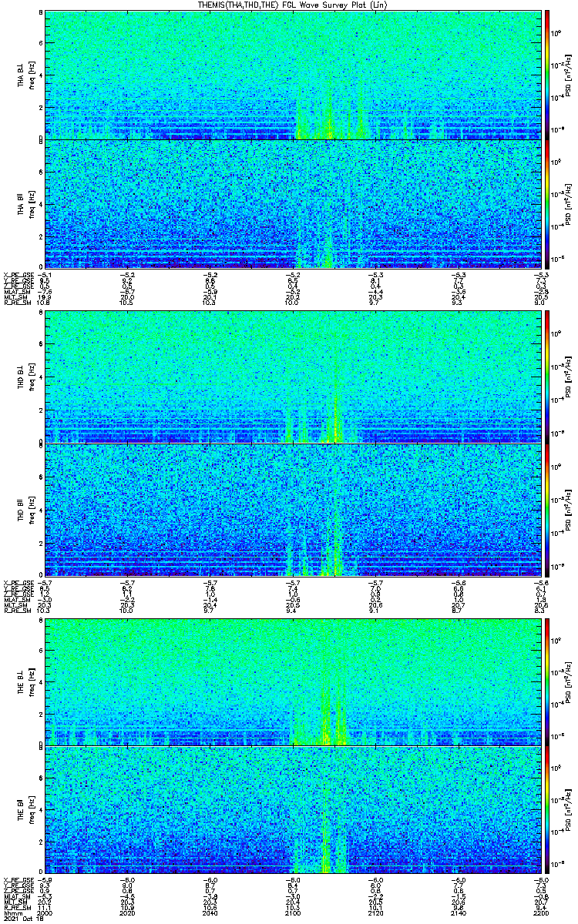Click the '2020' time tick label

127,914
